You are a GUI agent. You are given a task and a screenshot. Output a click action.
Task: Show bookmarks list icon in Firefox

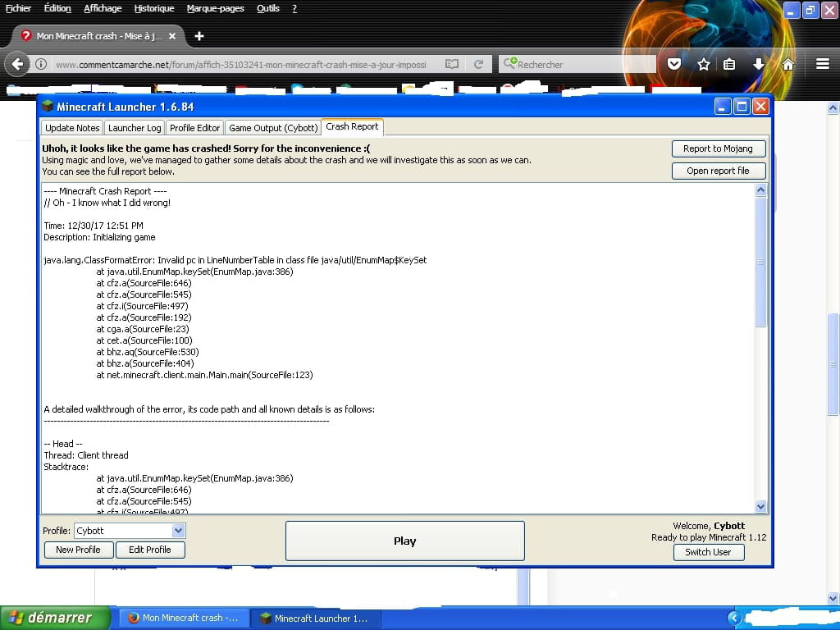(x=729, y=64)
